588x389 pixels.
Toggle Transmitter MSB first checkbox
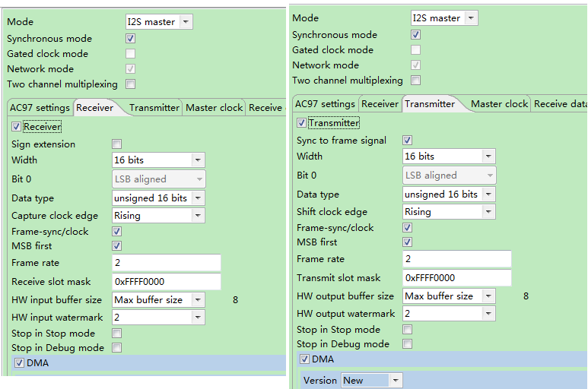407,242
